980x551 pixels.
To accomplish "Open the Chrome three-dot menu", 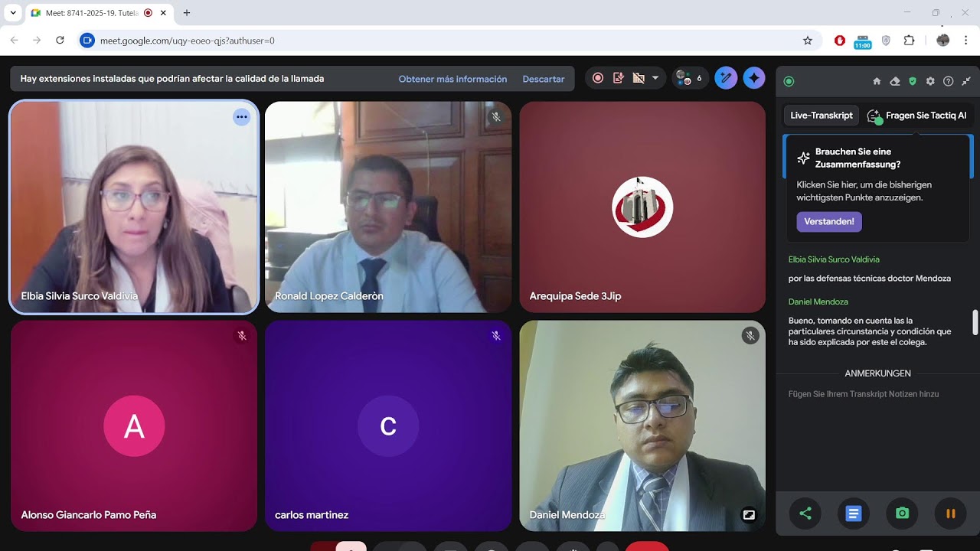I will pos(965,41).
